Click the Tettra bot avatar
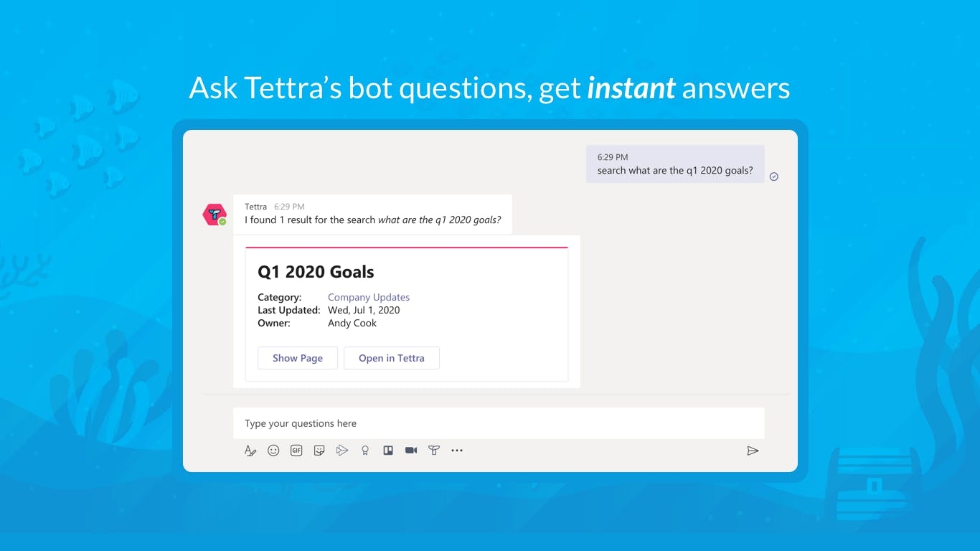This screenshot has width=980, height=551. [215, 215]
